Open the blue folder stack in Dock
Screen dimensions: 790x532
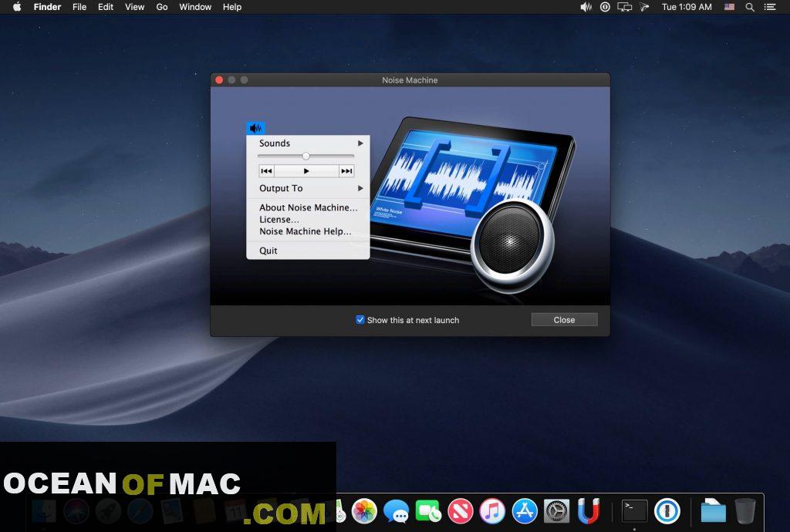pos(713,510)
